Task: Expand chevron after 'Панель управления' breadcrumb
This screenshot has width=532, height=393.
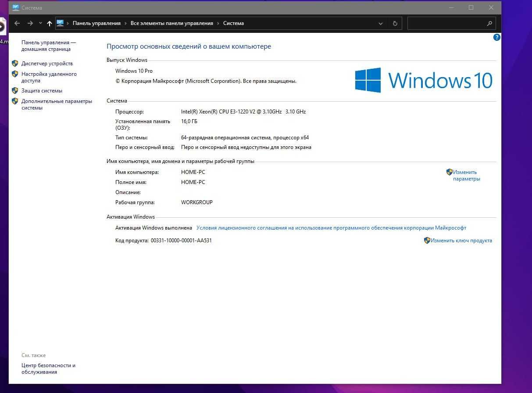Action: point(126,23)
